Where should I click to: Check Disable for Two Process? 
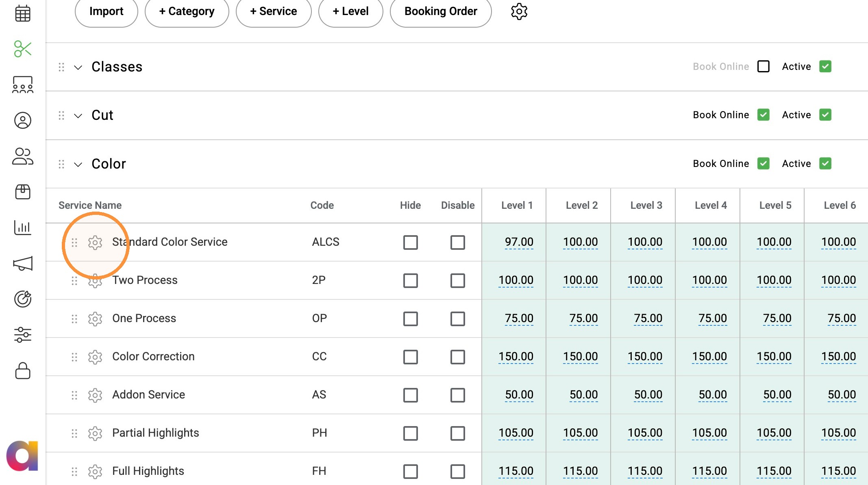458,281
